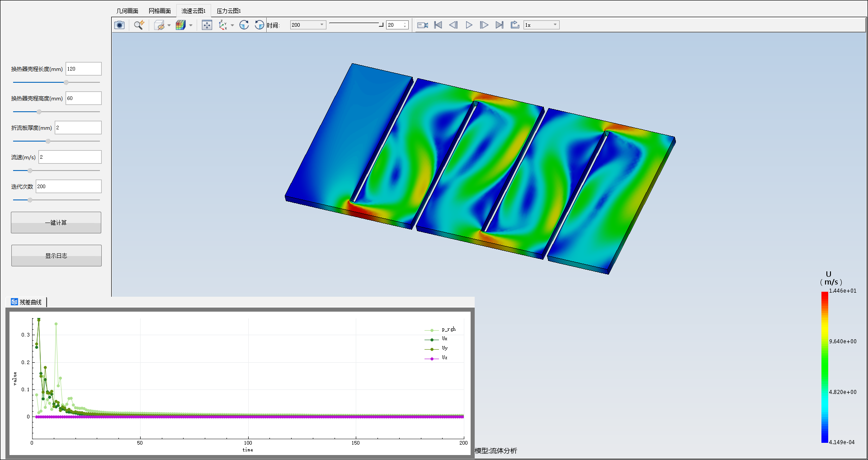Jump to last frame
This screenshot has width=868, height=460.
tap(500, 25)
